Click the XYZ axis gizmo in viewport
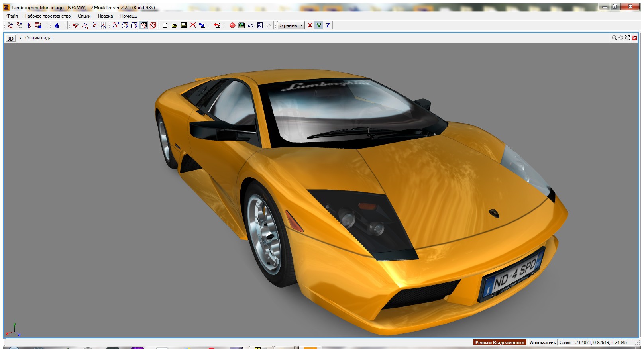The image size is (644, 349). click(13, 330)
